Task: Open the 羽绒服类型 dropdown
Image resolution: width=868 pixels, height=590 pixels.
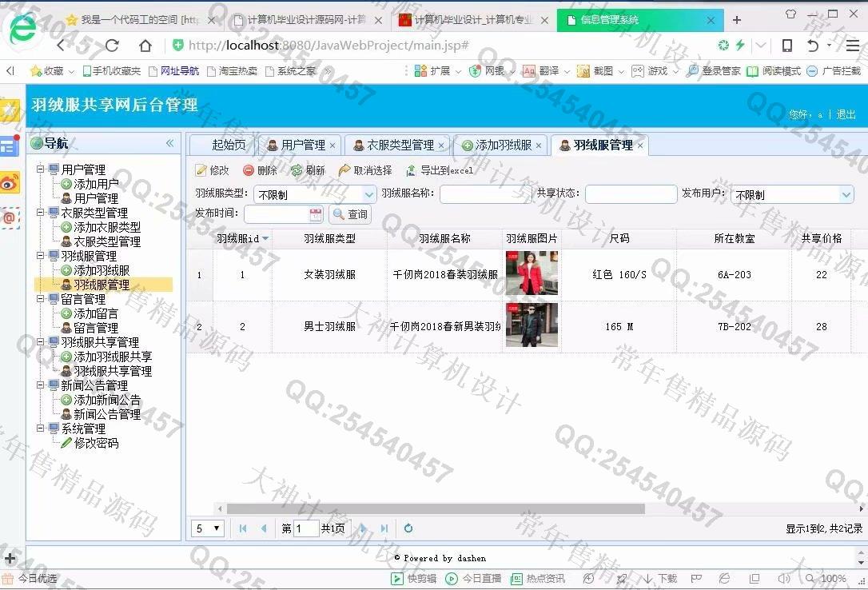Action: [x=369, y=195]
